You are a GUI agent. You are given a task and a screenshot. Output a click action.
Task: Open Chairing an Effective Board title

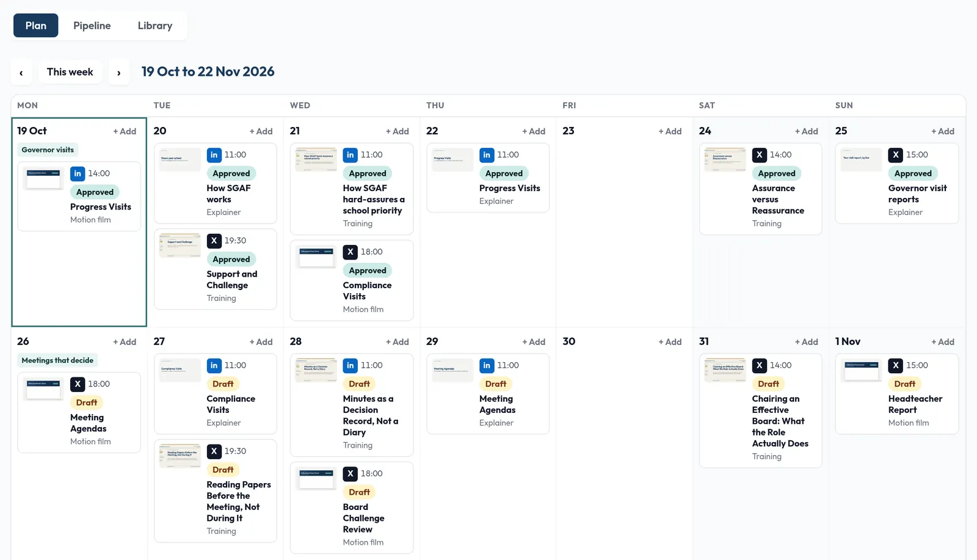point(780,421)
